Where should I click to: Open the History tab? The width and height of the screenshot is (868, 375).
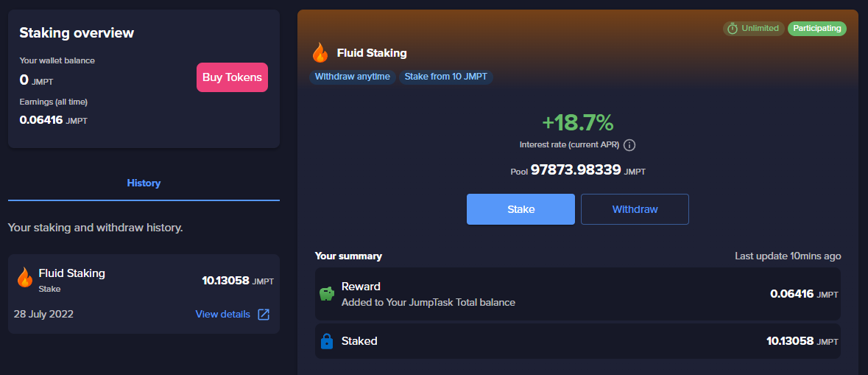(144, 183)
